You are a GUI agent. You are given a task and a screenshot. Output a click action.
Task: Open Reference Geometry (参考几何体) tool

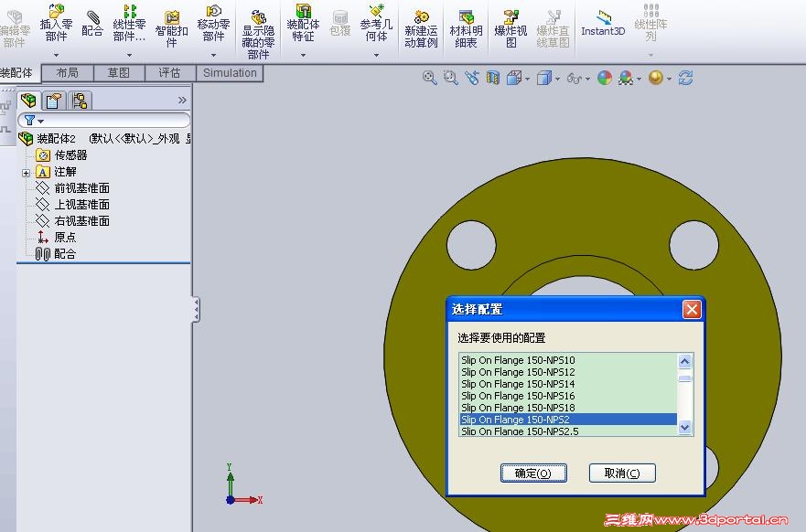click(x=376, y=23)
